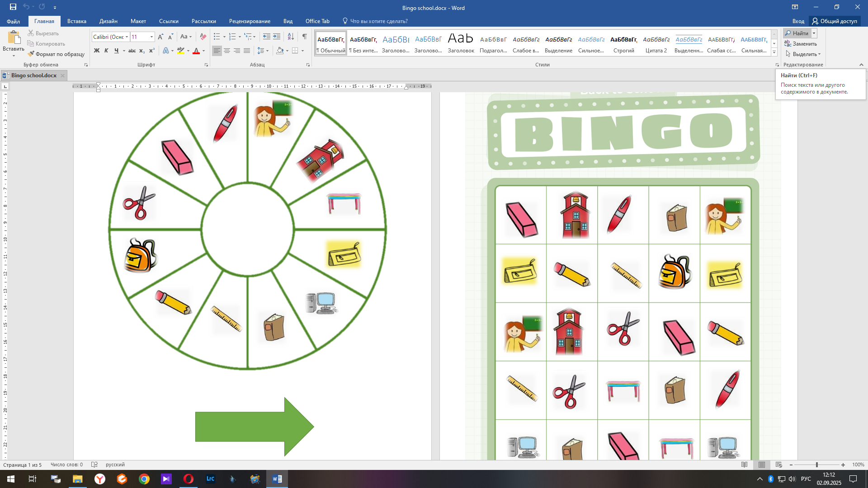Switch to the Рецензирование tab
This screenshot has height=488, width=868.
coord(250,21)
